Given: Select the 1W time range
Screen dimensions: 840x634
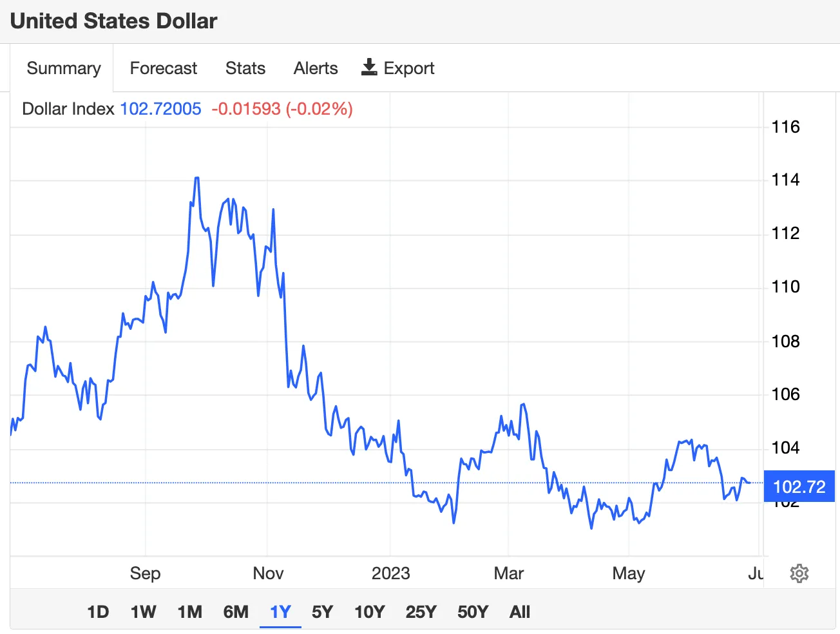Looking at the screenshot, I should point(143,611).
